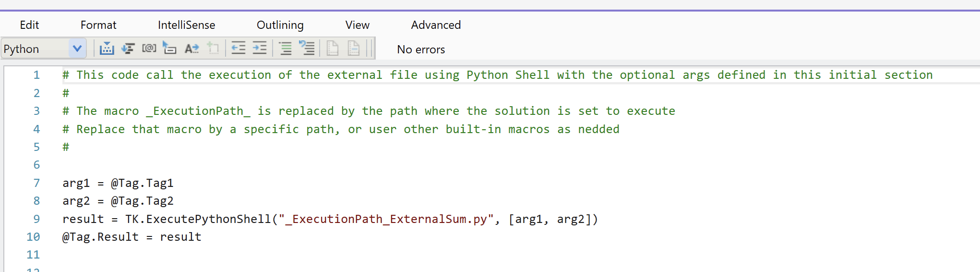Open the Edit menu
Image resolution: width=980 pixels, height=272 pixels.
point(29,25)
